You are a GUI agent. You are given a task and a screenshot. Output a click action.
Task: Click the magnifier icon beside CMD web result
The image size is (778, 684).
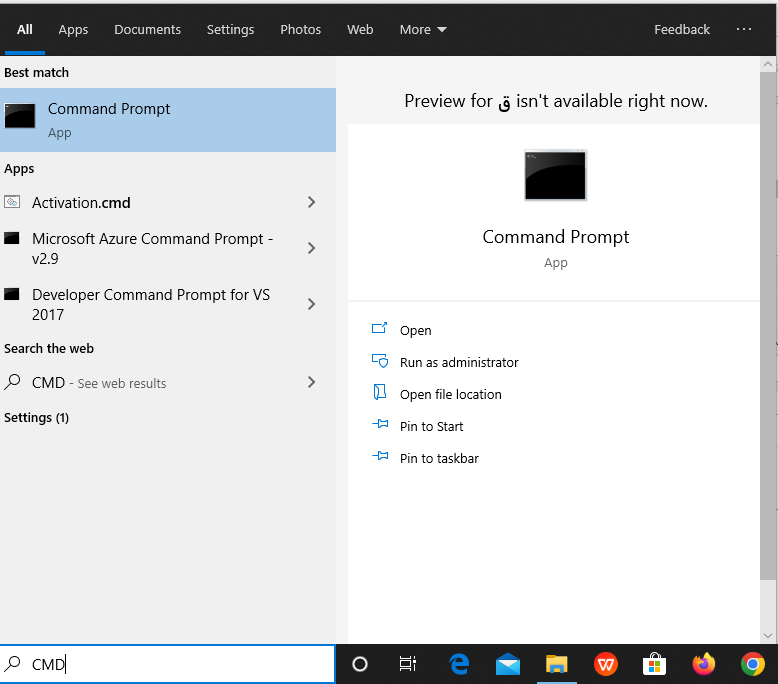pos(12,382)
